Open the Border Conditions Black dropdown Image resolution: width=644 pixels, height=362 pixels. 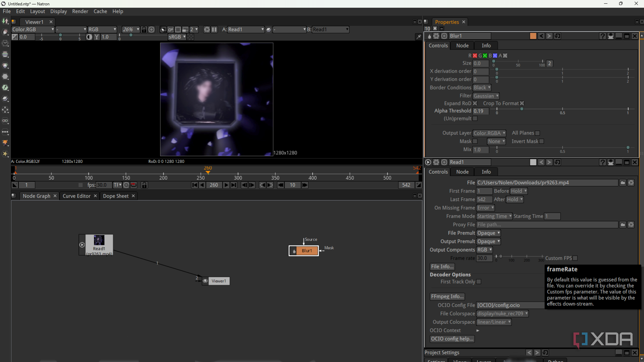pyautogui.click(x=482, y=87)
